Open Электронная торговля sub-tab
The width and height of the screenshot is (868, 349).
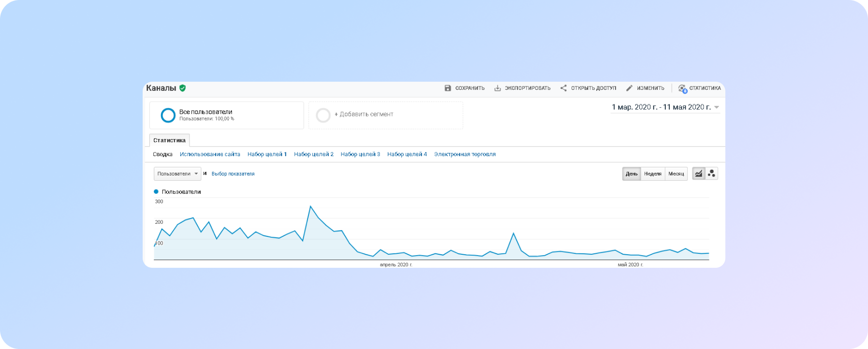pos(465,155)
